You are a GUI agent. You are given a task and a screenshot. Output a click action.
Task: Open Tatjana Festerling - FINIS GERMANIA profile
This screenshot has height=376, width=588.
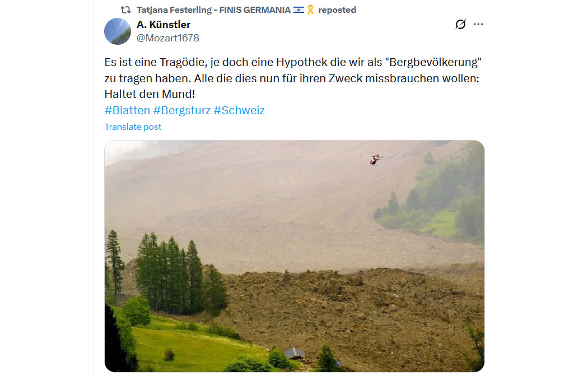[x=213, y=10]
